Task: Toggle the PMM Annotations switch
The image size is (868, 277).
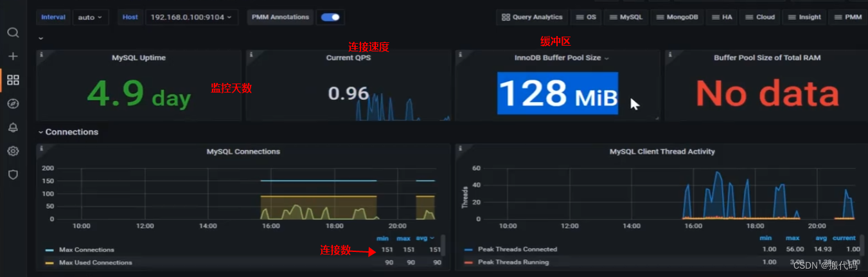Action: [x=330, y=17]
